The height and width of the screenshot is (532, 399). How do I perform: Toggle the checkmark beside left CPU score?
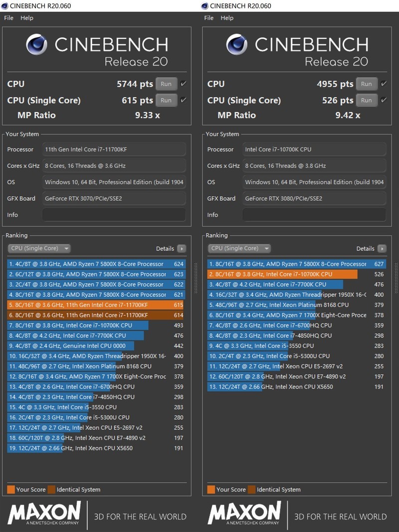(183, 84)
